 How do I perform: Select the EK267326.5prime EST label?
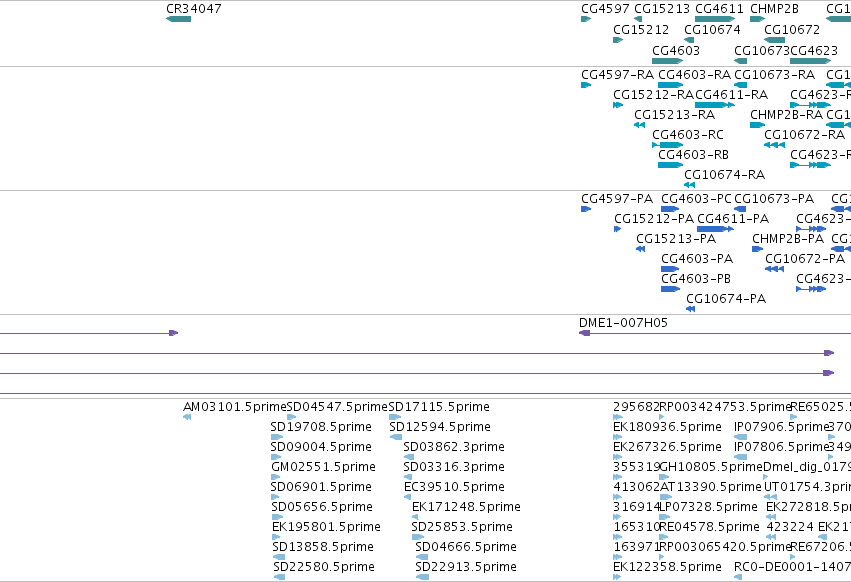pos(667,447)
